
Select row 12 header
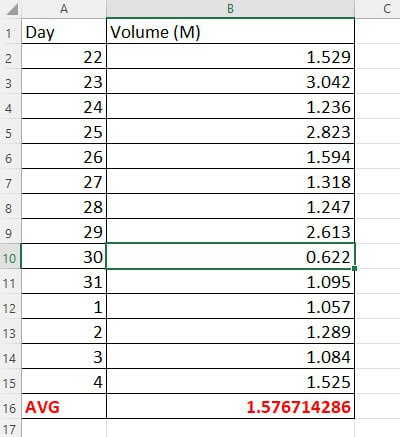click(x=11, y=306)
